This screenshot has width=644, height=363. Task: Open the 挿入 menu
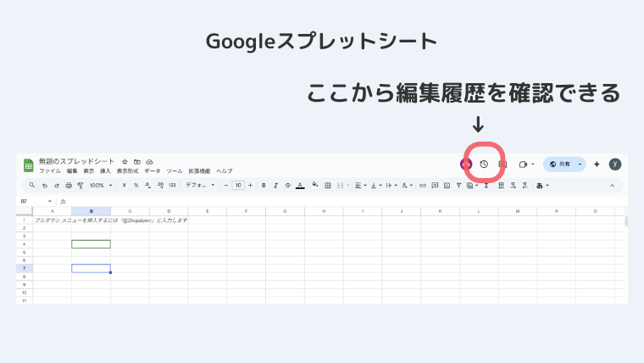point(106,171)
